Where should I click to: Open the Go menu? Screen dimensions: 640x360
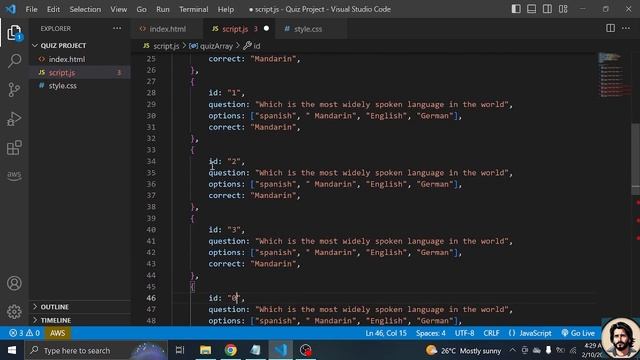pyautogui.click(x=141, y=9)
